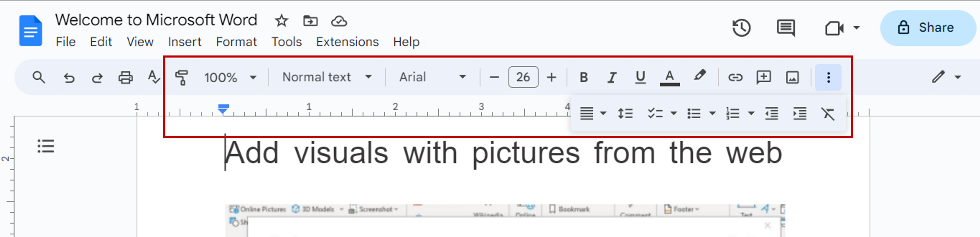
Task: Star the document Welcome to Microsoft Word
Action: point(281,21)
